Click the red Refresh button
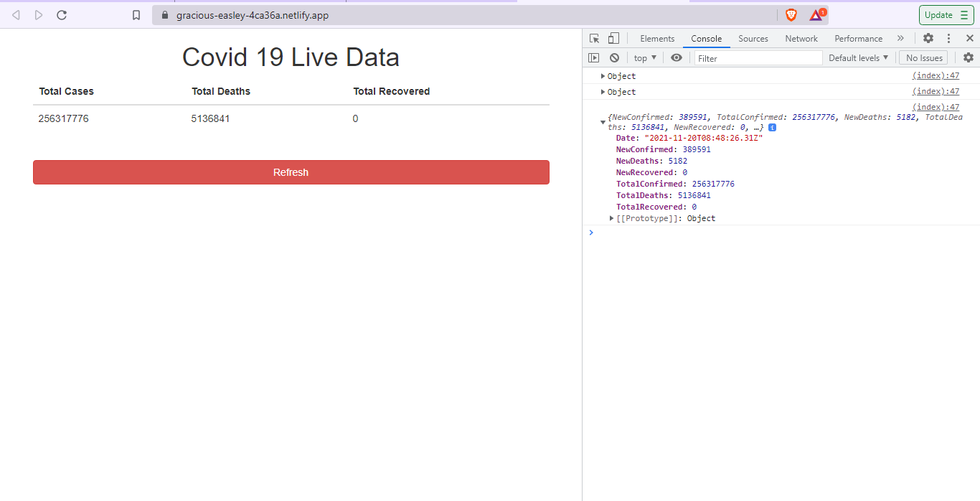The width and height of the screenshot is (980, 501). tap(291, 172)
